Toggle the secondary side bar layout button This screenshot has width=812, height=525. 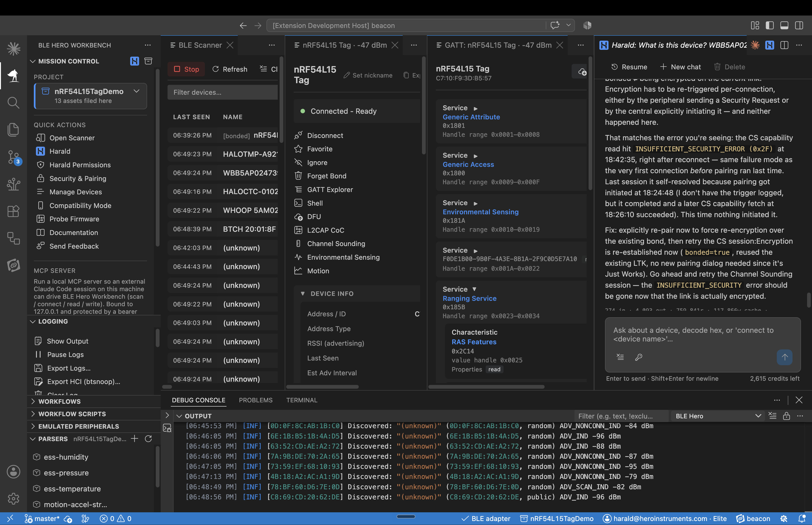(x=799, y=26)
